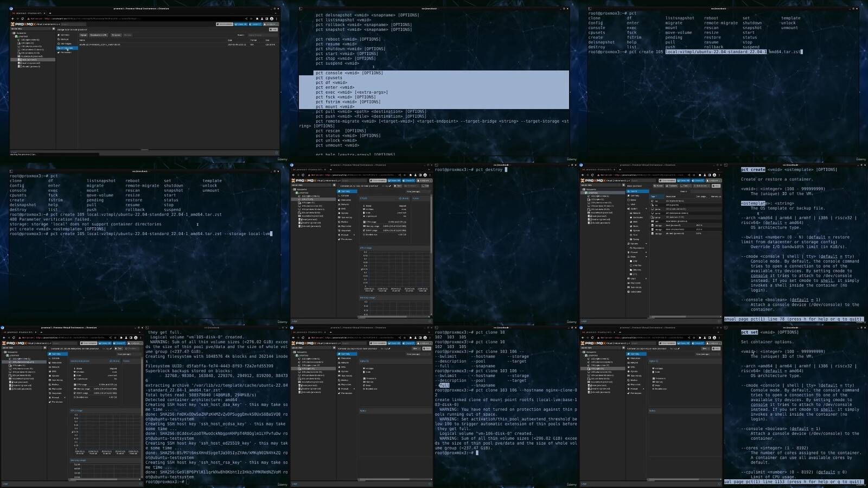Screen dimensions: 868x488
Task: Sort by the Name column in template list
Action: click(82, 40)
